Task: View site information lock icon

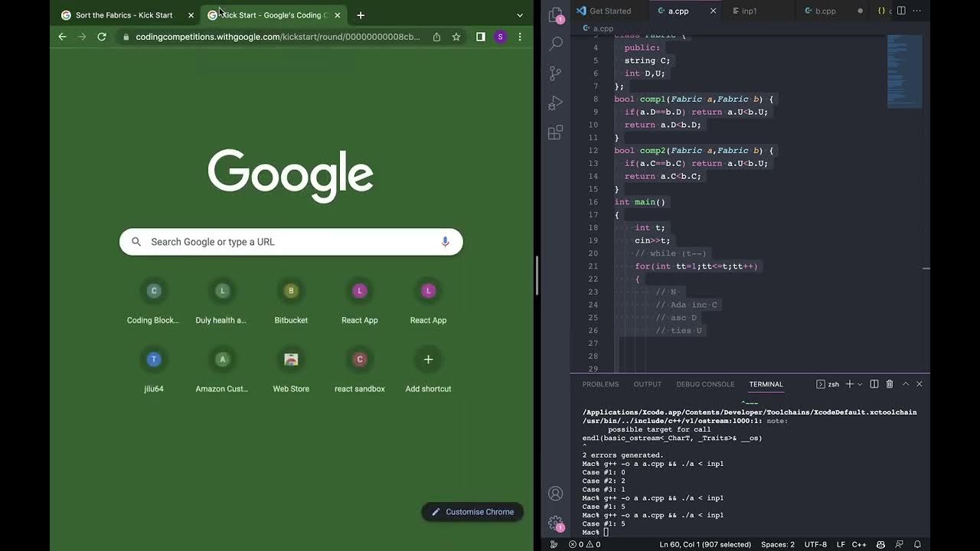Action: pyautogui.click(x=126, y=37)
